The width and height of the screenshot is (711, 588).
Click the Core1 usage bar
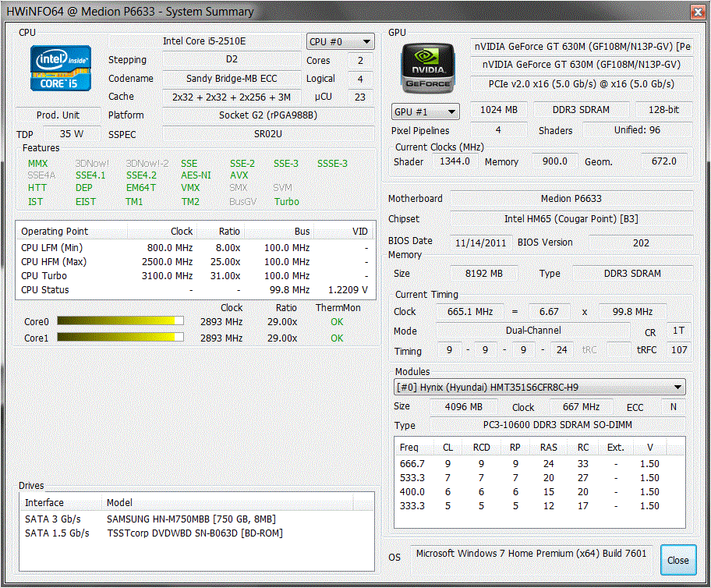pyautogui.click(x=120, y=337)
